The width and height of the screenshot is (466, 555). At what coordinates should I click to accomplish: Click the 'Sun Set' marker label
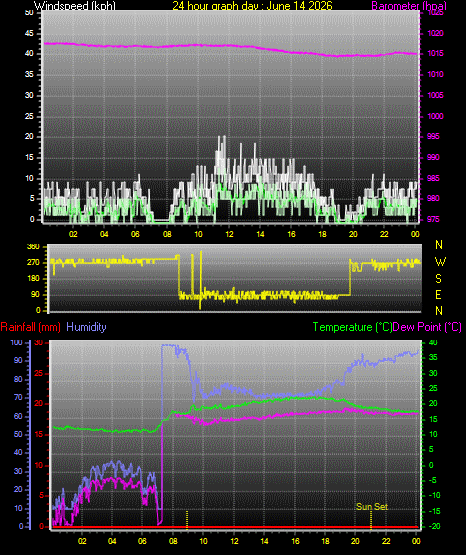[372, 507]
